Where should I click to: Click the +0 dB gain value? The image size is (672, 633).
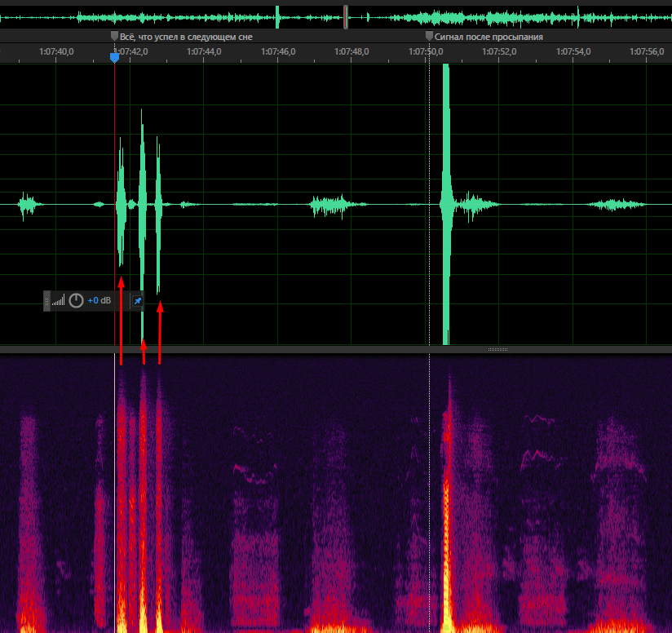click(x=99, y=300)
